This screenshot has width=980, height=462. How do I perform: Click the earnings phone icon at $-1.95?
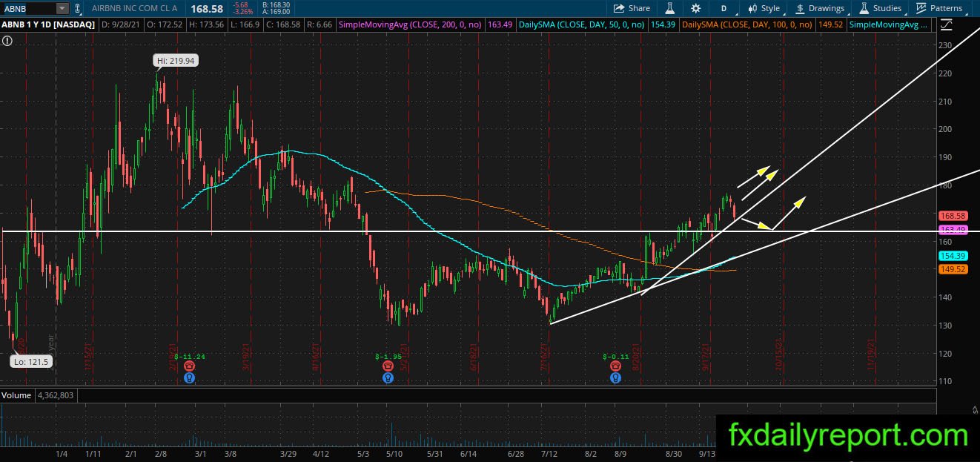(x=388, y=366)
